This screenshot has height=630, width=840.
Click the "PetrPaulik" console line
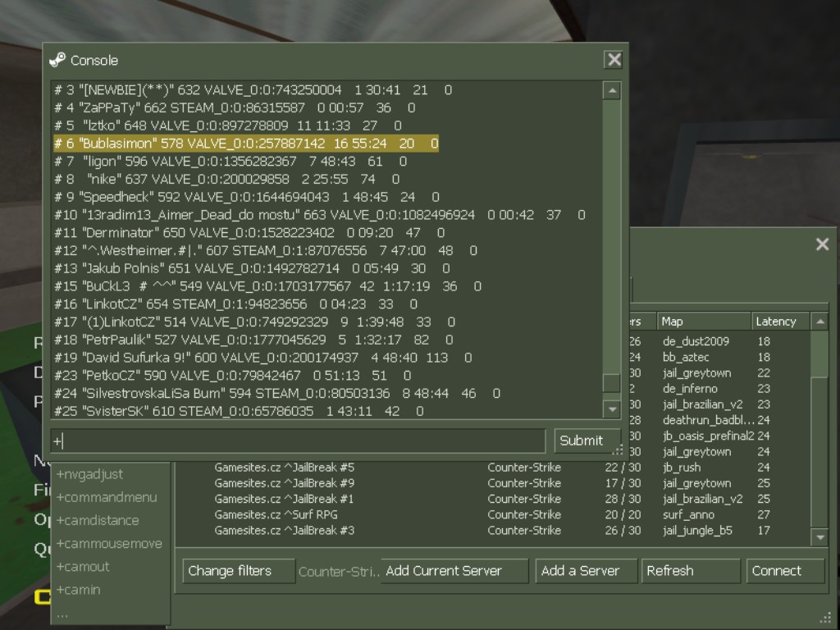pos(253,340)
